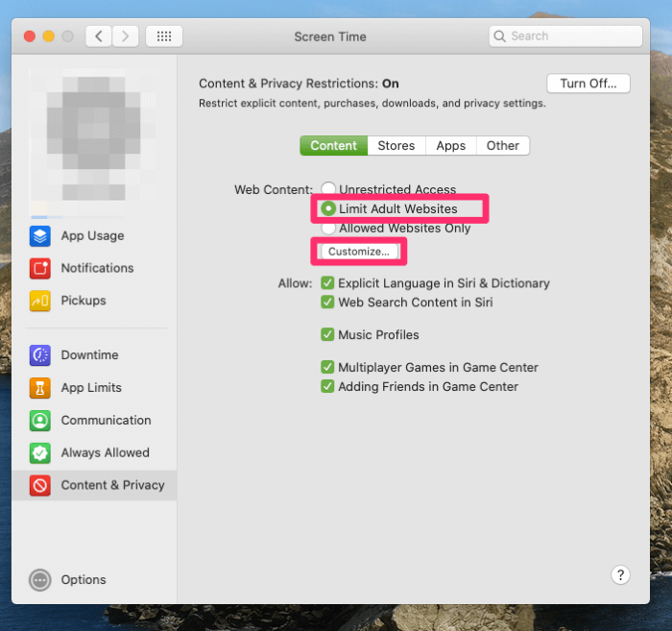
Task: Click the Turn Off... button
Action: pyautogui.click(x=588, y=84)
